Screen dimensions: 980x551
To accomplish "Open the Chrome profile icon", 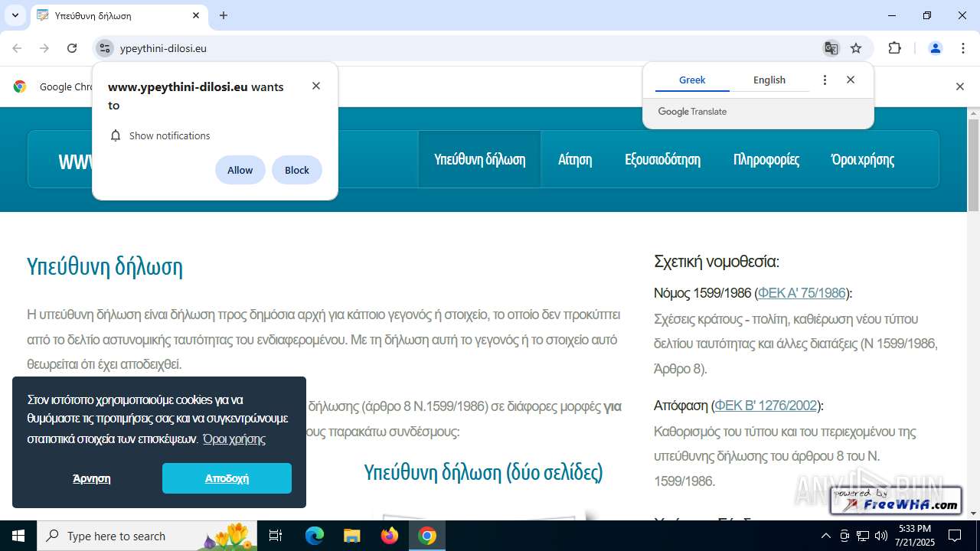I will click(936, 48).
